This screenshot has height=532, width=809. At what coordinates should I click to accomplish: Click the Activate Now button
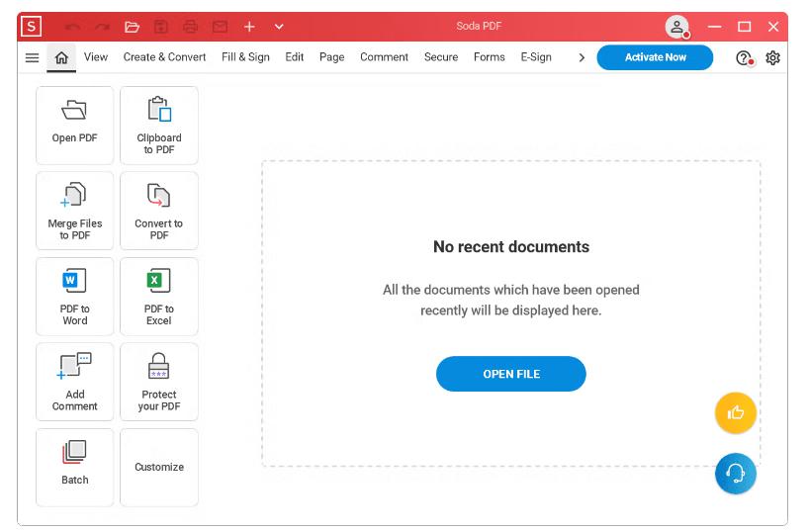655,57
